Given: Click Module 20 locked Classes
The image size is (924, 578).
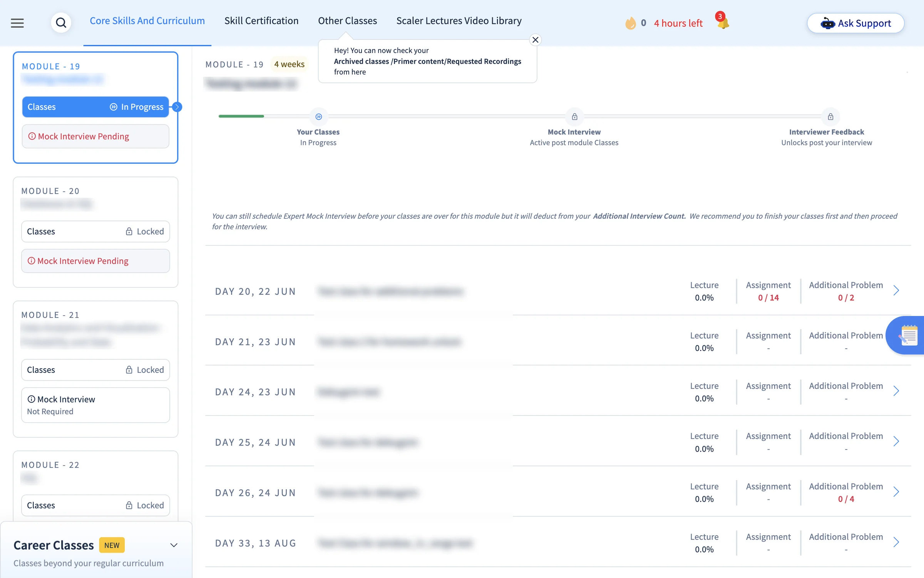Looking at the screenshot, I should click(x=95, y=231).
